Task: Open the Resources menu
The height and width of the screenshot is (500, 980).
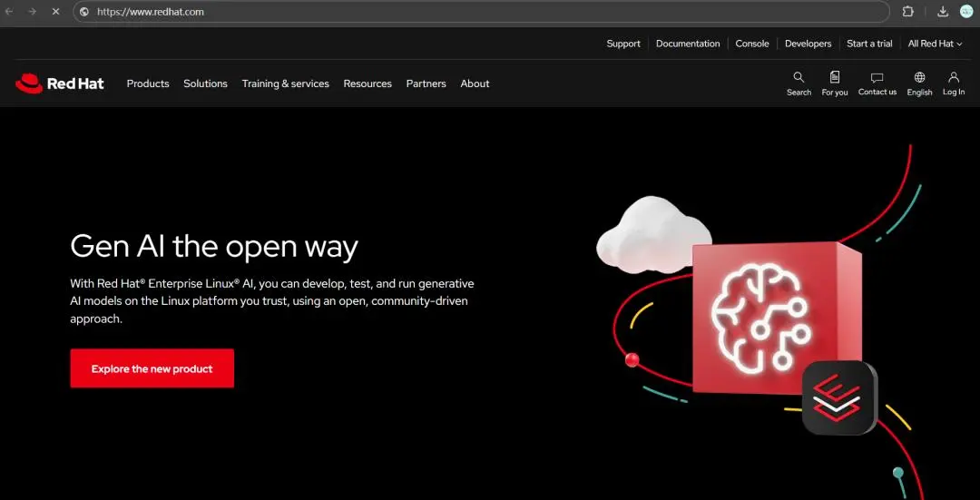Action: pyautogui.click(x=367, y=83)
